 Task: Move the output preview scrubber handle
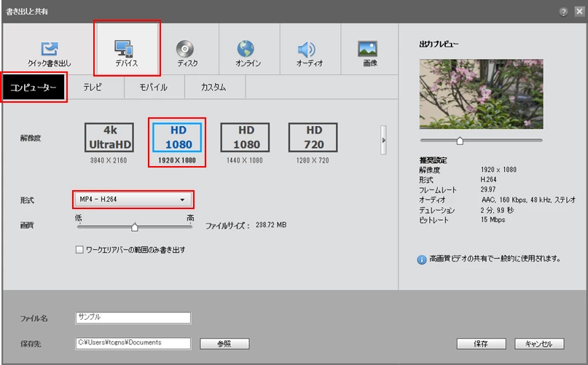pos(460,141)
